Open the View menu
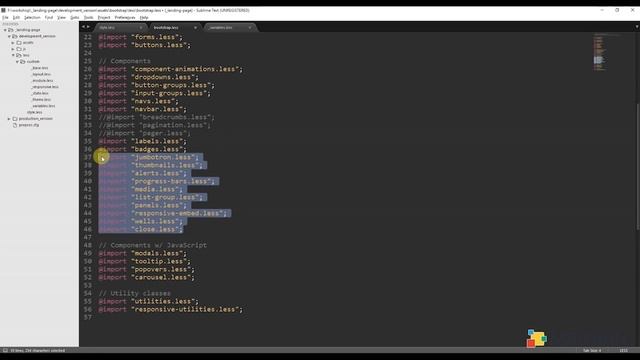The height and width of the screenshot is (360, 640). [x=62, y=18]
